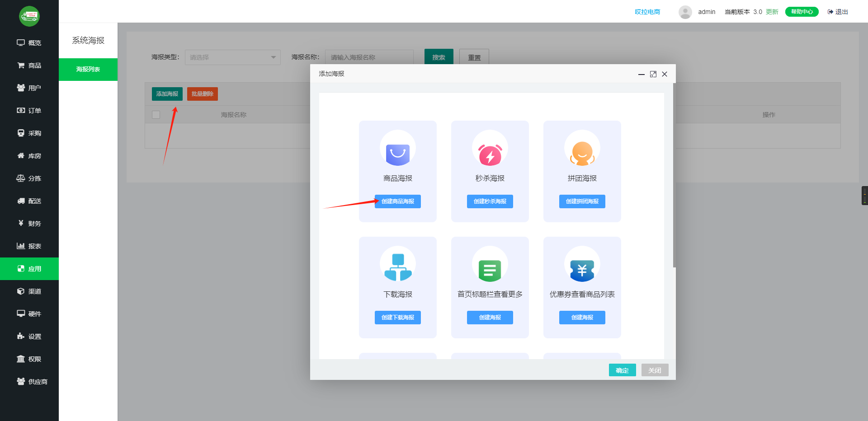The height and width of the screenshot is (421, 868).
Task: Minimize the 添加海报 dialog
Action: coord(642,74)
